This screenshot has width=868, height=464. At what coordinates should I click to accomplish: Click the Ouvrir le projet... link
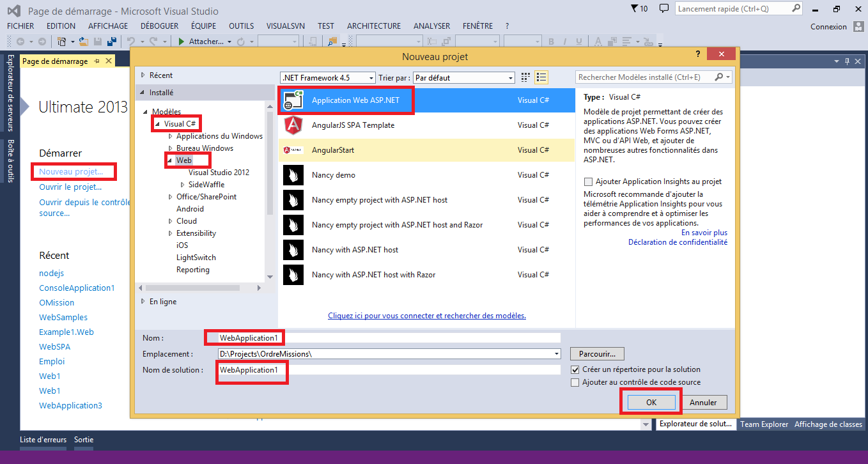[x=70, y=187]
